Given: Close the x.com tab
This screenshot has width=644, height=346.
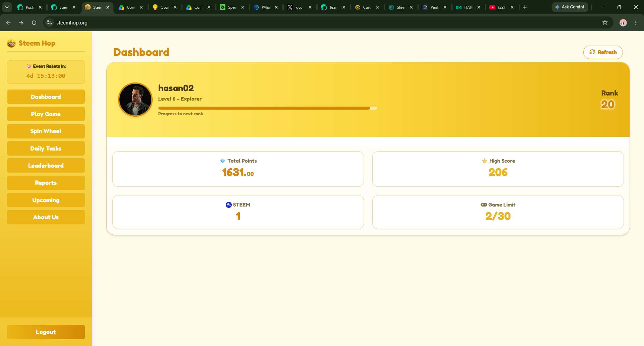Looking at the screenshot, I should coord(310,7).
